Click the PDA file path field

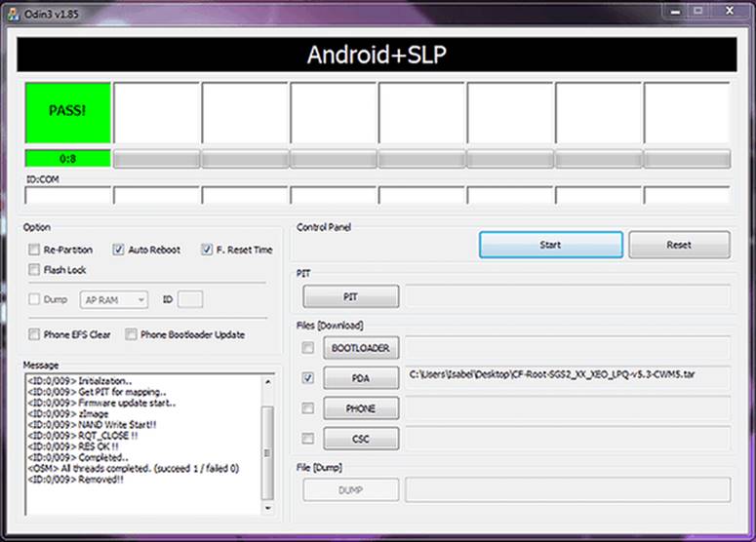pos(568,374)
